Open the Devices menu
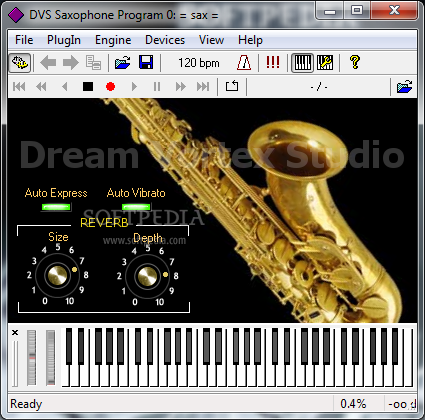The height and width of the screenshot is (420, 425). point(165,40)
